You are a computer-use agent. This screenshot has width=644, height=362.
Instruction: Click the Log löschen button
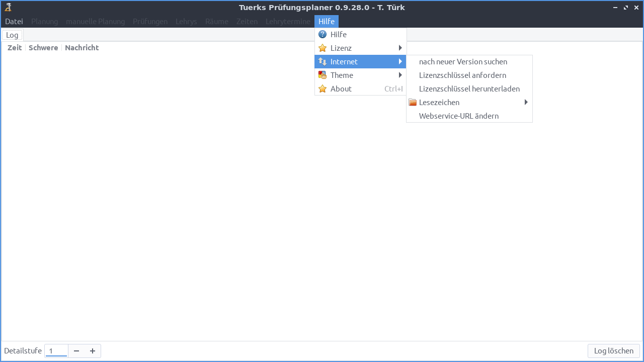coord(613,350)
